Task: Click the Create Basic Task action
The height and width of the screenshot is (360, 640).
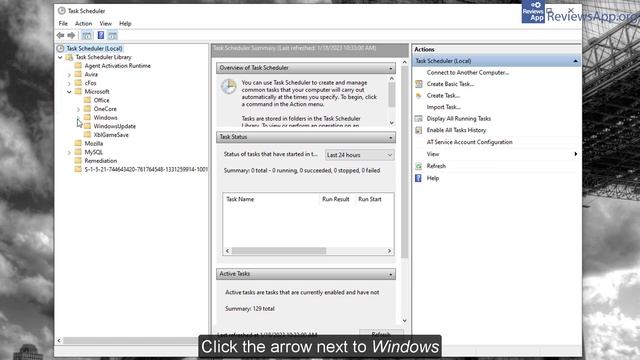Action: [450, 84]
